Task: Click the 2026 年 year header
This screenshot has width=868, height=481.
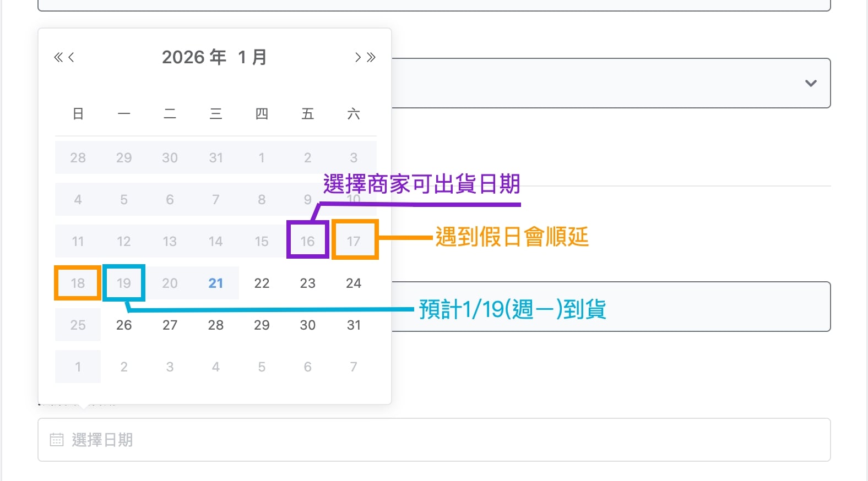Action: point(194,57)
